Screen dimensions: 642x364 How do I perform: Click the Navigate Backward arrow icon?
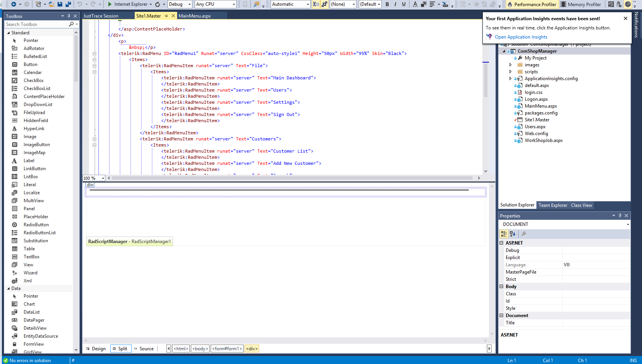[14, 4]
